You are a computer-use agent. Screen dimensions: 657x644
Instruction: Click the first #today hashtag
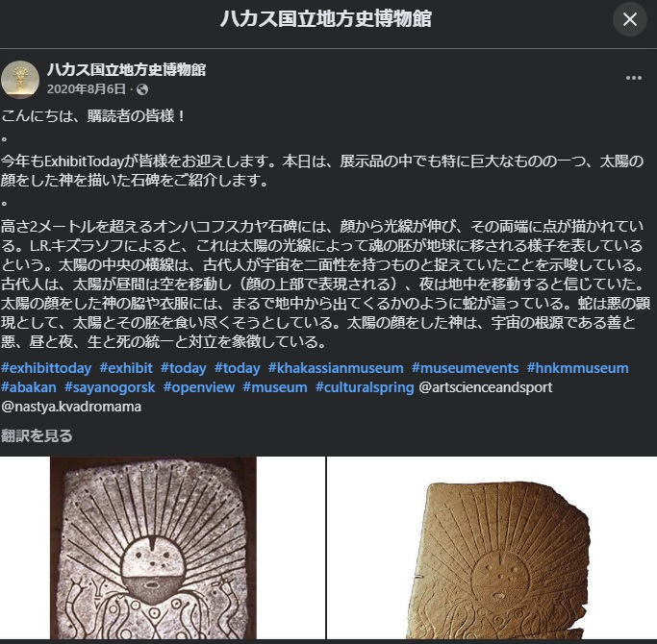pyautogui.click(x=184, y=368)
